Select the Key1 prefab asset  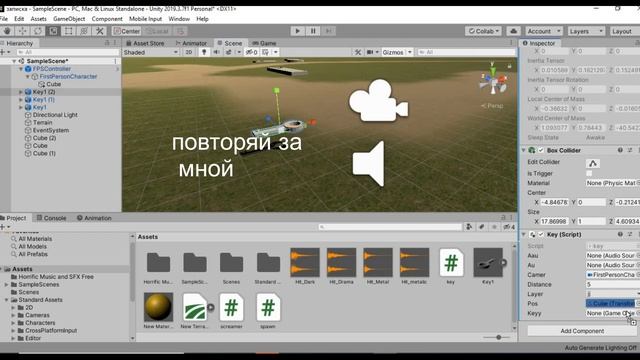(x=488, y=266)
